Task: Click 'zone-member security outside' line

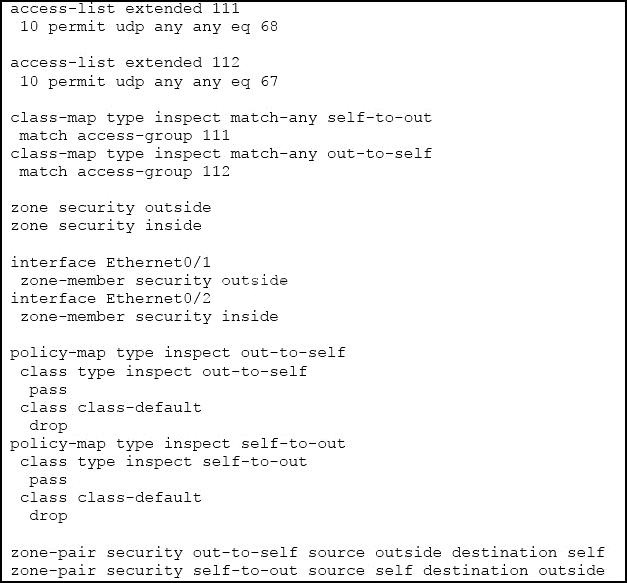Action: tap(154, 281)
